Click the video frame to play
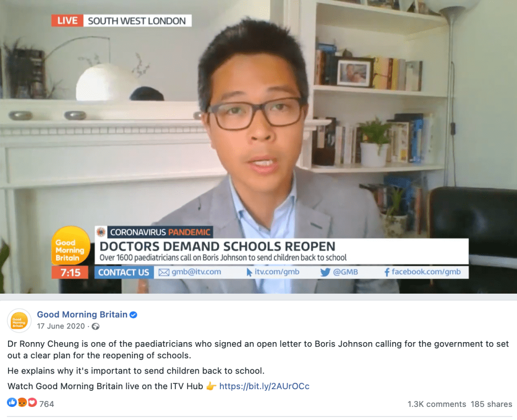Viewport: 517px width, 420px height. click(259, 147)
